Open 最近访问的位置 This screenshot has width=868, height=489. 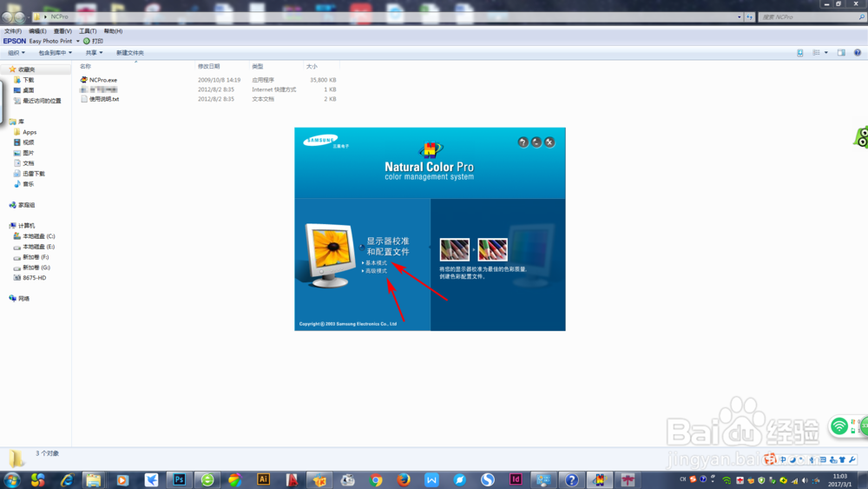point(42,101)
